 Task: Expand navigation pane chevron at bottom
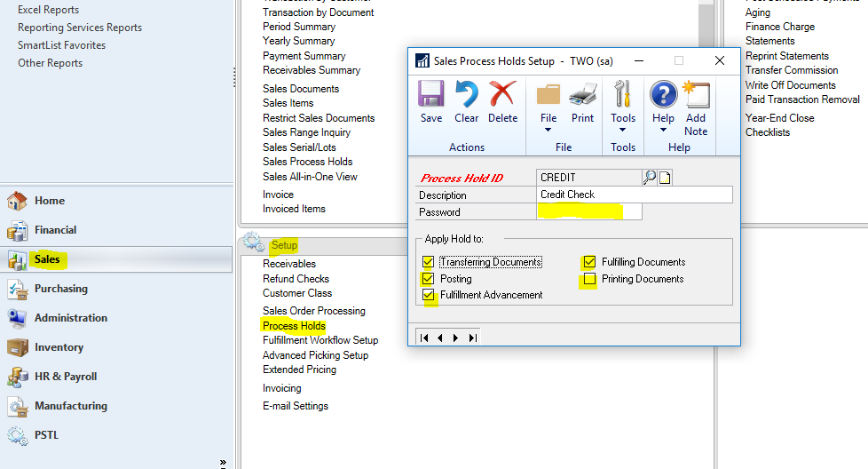pyautogui.click(x=223, y=463)
